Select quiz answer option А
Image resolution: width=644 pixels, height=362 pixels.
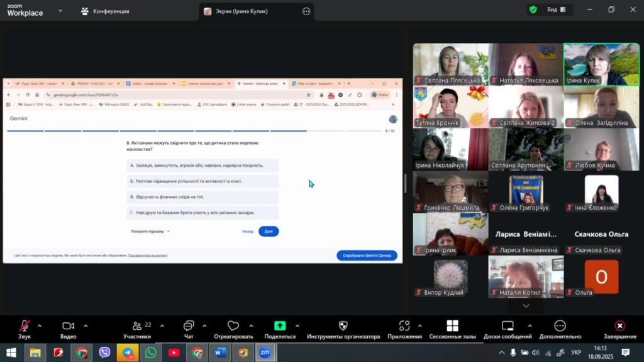(x=202, y=166)
